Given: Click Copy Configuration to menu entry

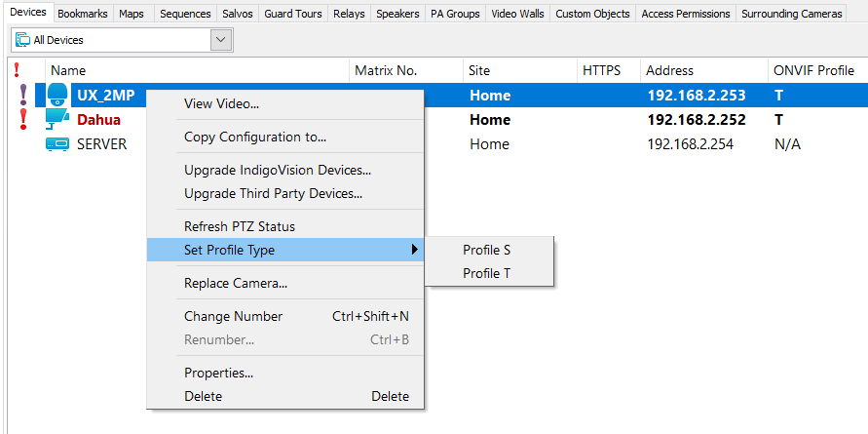Looking at the screenshot, I should click(x=255, y=138).
